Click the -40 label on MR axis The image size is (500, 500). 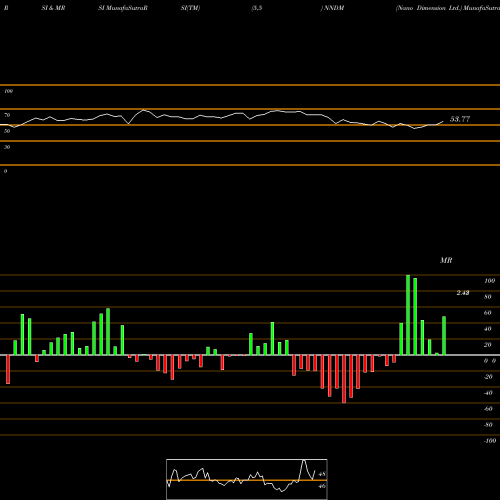pyautogui.click(x=488, y=393)
